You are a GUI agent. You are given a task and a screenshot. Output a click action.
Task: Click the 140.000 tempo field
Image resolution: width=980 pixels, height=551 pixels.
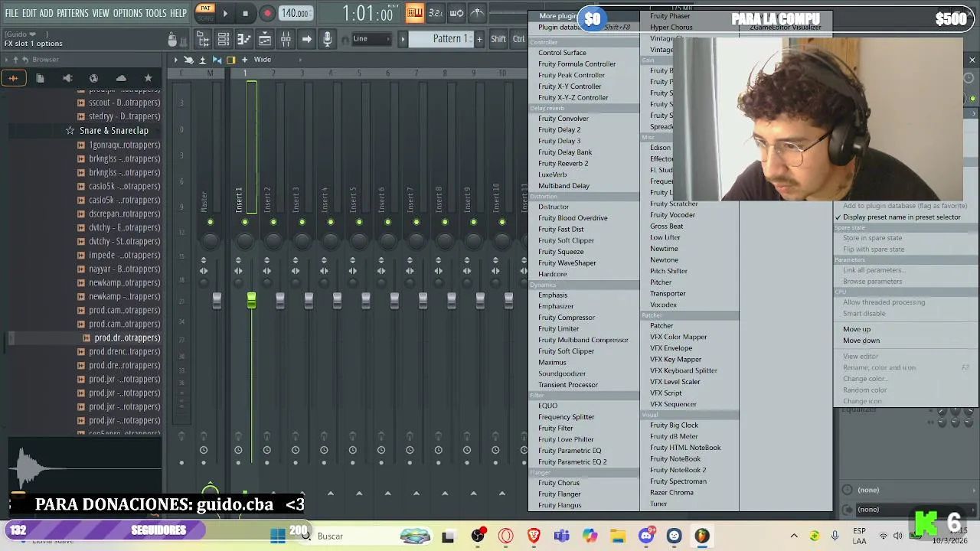coord(295,13)
